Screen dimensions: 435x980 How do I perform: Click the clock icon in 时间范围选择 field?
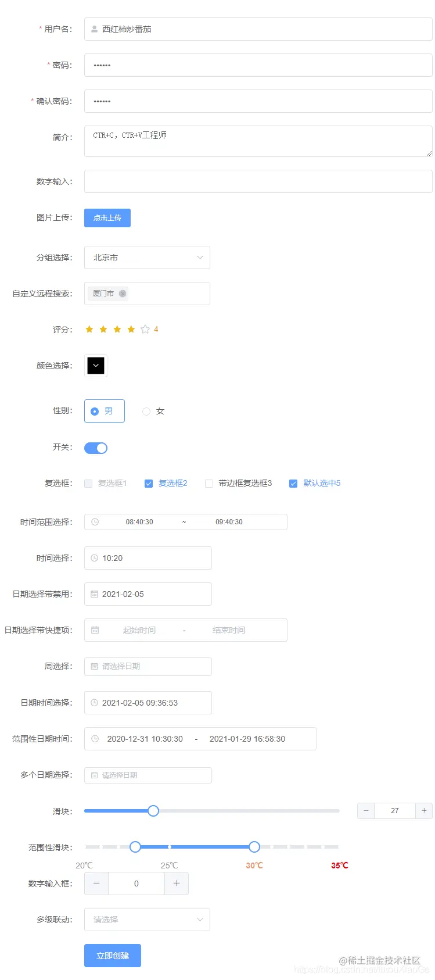[95, 522]
